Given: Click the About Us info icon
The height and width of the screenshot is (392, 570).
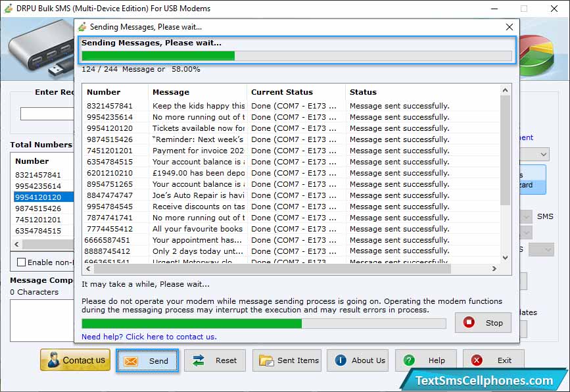Looking at the screenshot, I should [x=341, y=360].
